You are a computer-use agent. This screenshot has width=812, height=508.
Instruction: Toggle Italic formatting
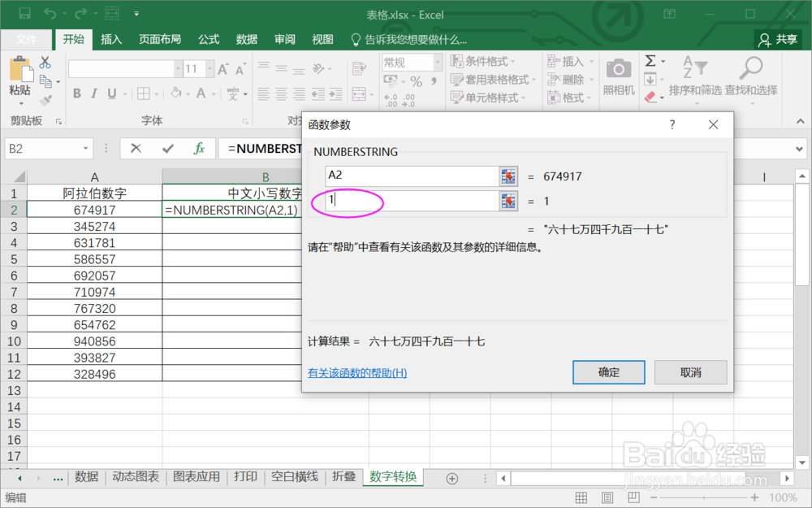pos(93,93)
